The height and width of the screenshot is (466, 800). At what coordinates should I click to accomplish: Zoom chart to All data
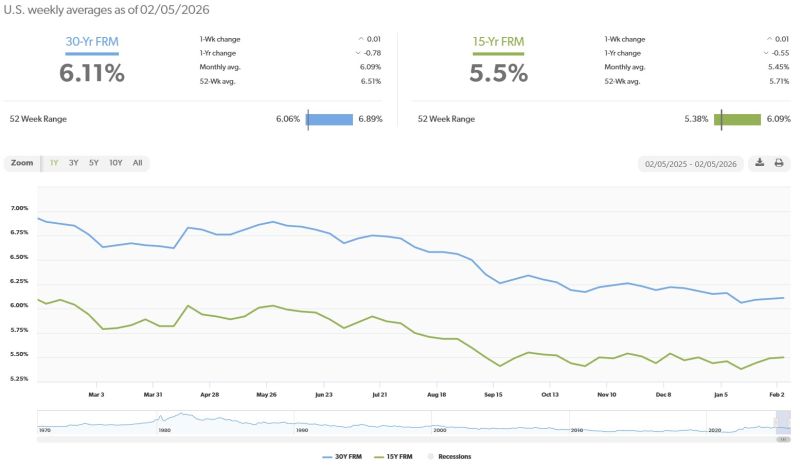tap(138, 163)
